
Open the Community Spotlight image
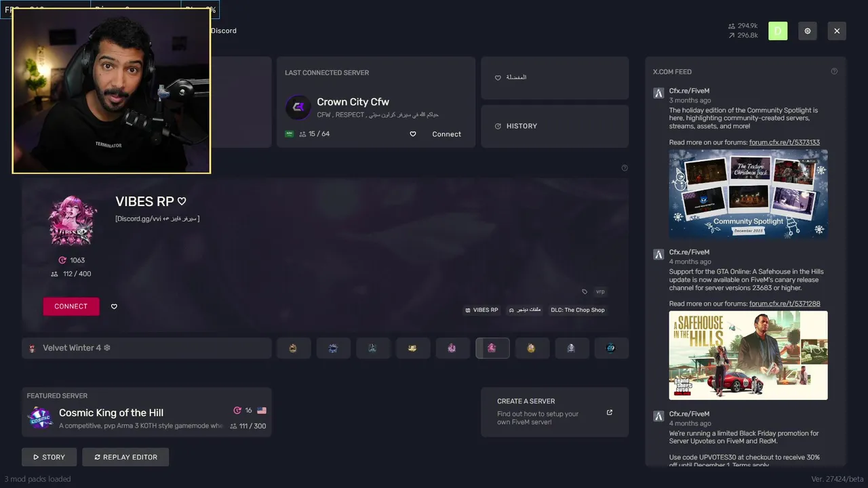coord(748,193)
